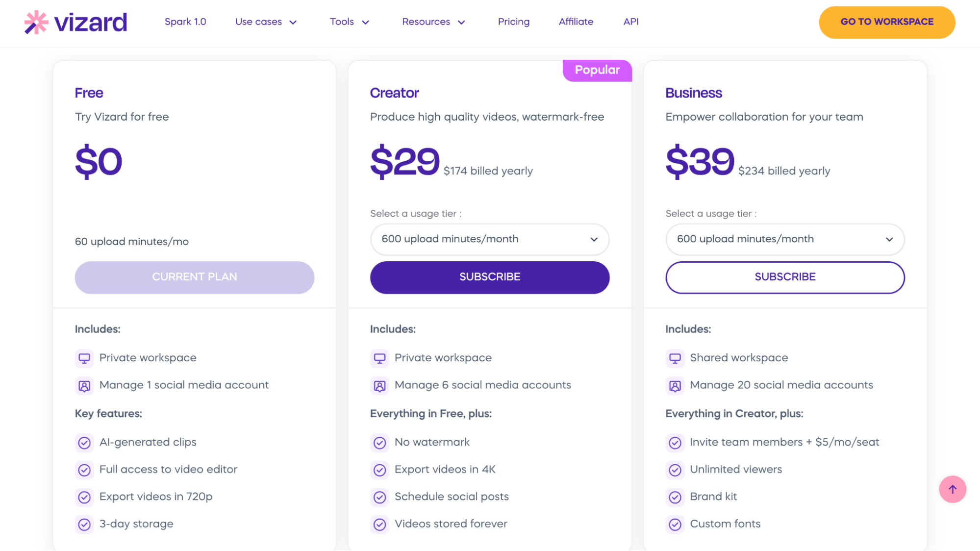Open the Business plan usage tier dropdown
980x551 pixels.
pyautogui.click(x=785, y=239)
